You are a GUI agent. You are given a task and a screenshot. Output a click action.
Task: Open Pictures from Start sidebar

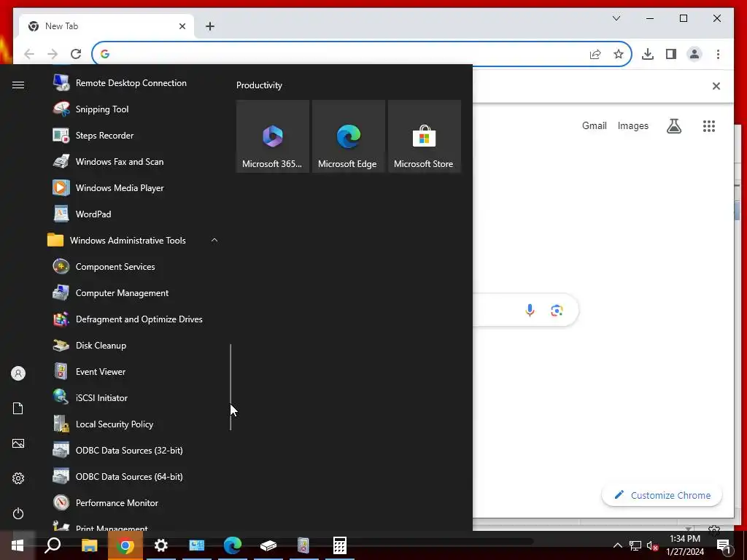click(x=18, y=443)
